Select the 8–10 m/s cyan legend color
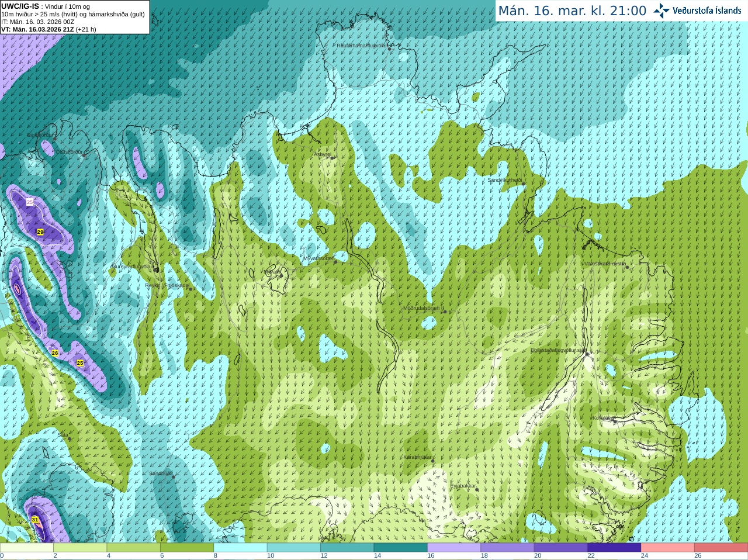 point(240,548)
